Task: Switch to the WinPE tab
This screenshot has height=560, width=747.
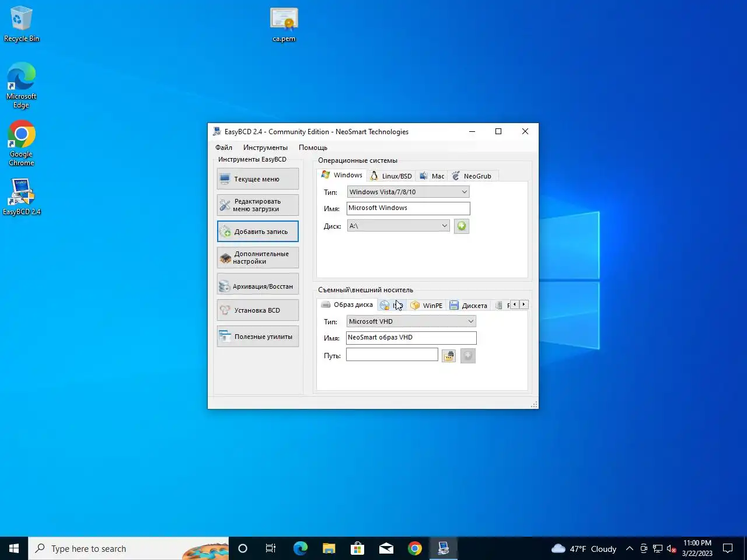Action: (x=427, y=305)
